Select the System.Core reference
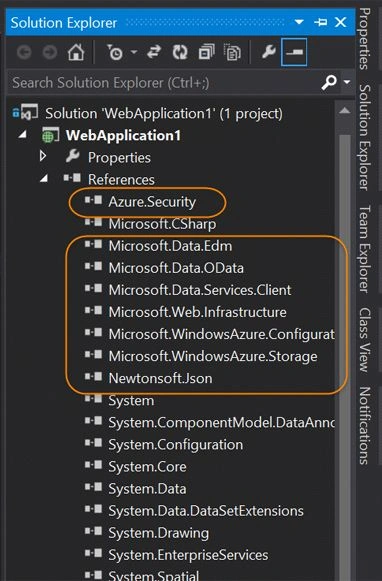This screenshot has width=382, height=581. tap(147, 467)
